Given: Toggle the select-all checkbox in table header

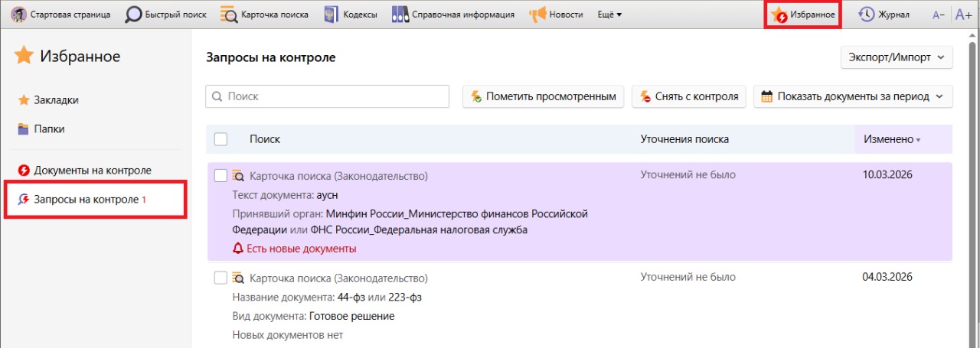Looking at the screenshot, I should 221,139.
